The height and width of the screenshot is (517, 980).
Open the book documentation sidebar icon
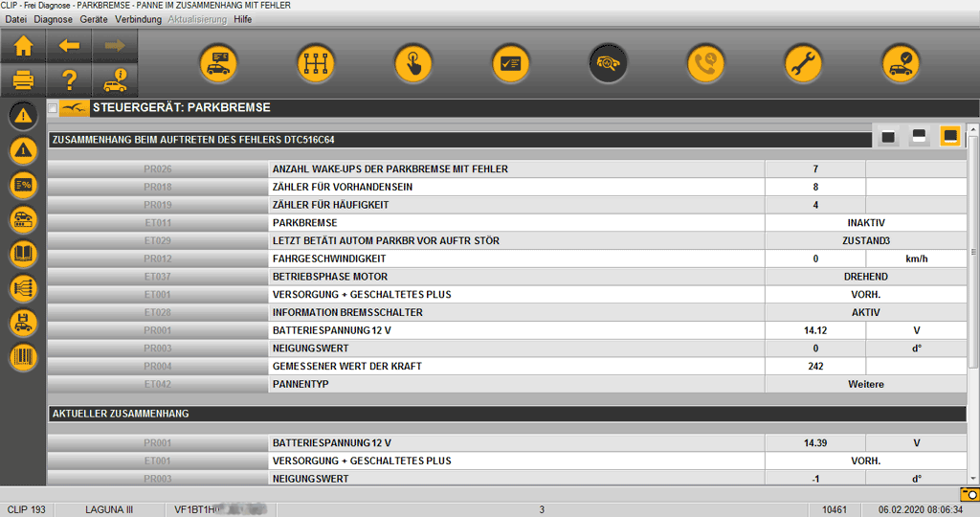point(23,254)
